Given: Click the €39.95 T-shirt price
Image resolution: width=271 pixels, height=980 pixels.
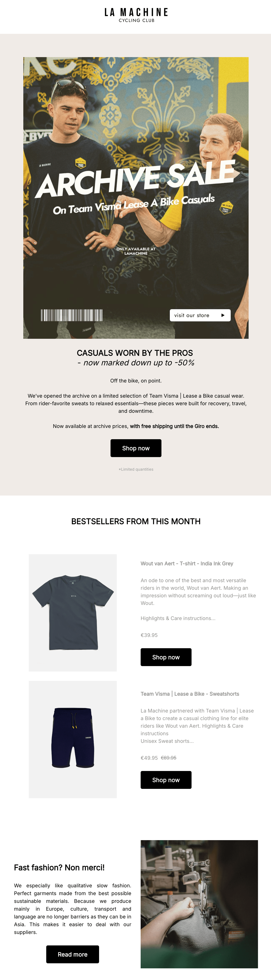Looking at the screenshot, I should 148,635.
